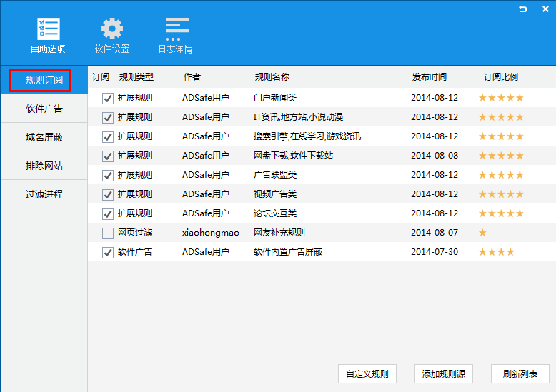Toggle checkbox for 搜索引擎,在线学习,游戏资讯 rule
The image size is (556, 392).
tap(108, 136)
